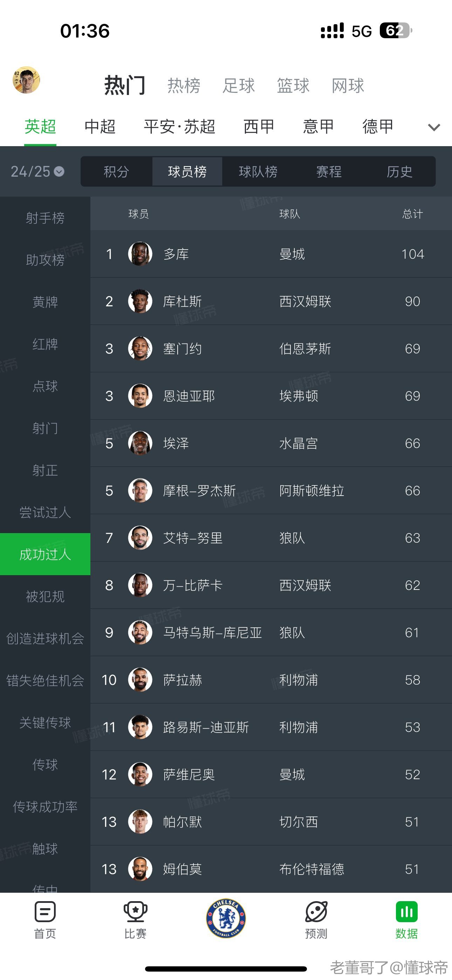Open the 首页 home icon
The height and width of the screenshot is (980, 452).
pos(45,912)
